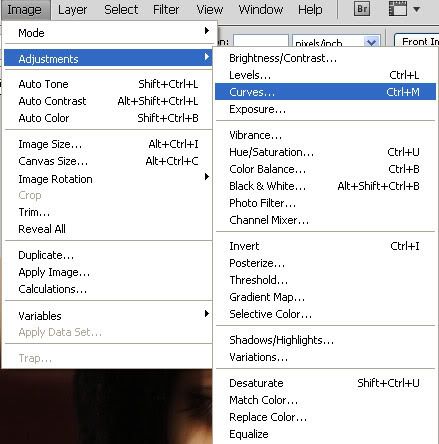
Task: Select the resolution input field
Action: tap(261, 42)
